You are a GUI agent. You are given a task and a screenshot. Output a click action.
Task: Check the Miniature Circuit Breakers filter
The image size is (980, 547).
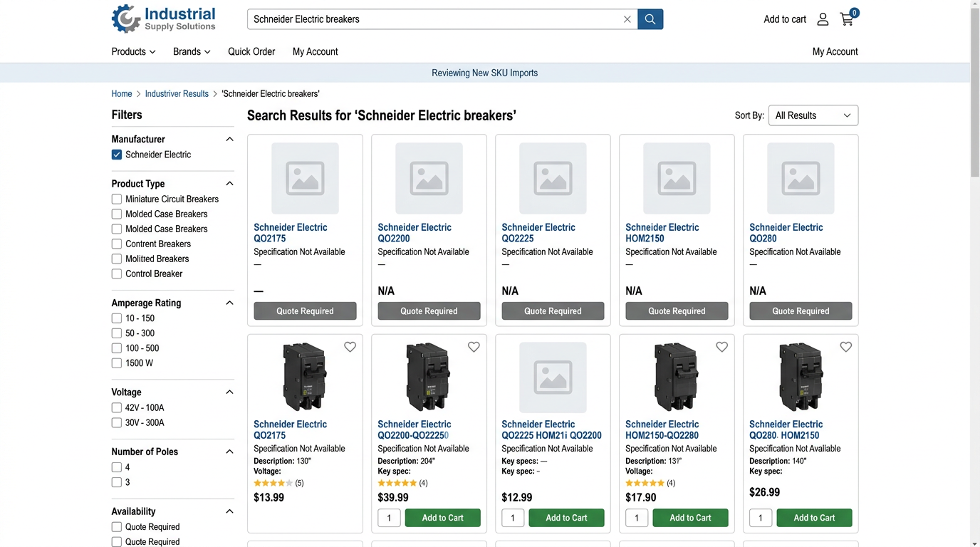click(x=117, y=199)
